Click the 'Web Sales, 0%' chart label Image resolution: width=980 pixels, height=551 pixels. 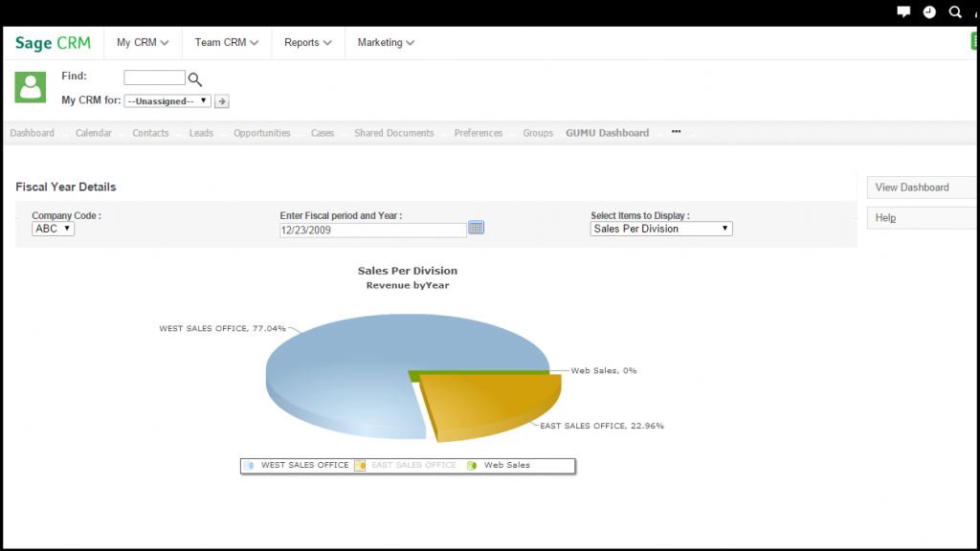pyautogui.click(x=604, y=370)
